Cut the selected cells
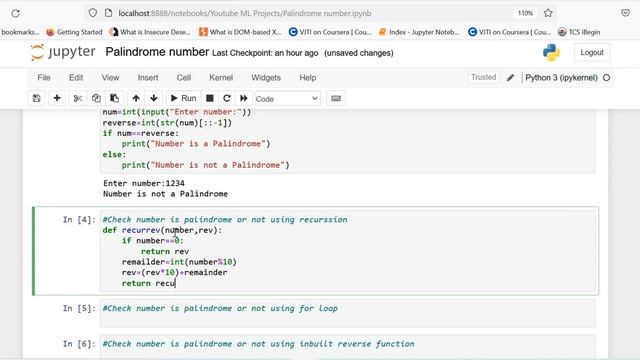This screenshot has width=640, height=360. point(78,98)
